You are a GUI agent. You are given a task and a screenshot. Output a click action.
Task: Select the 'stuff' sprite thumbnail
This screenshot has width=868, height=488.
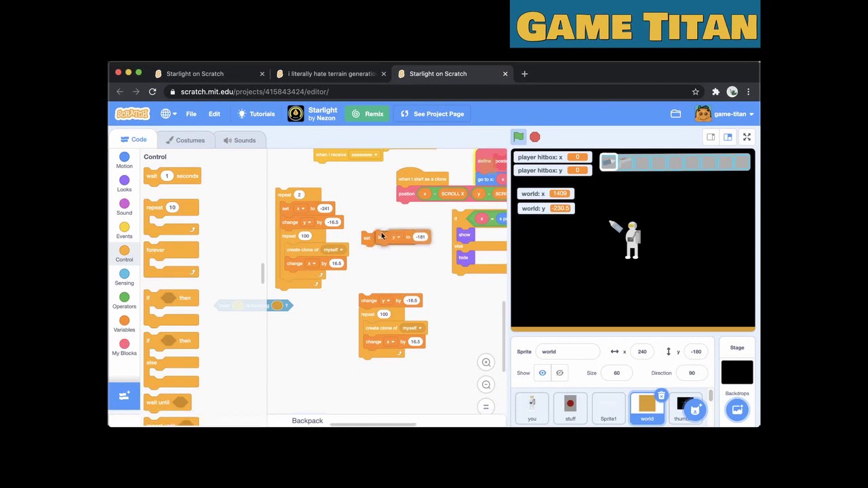click(x=570, y=408)
